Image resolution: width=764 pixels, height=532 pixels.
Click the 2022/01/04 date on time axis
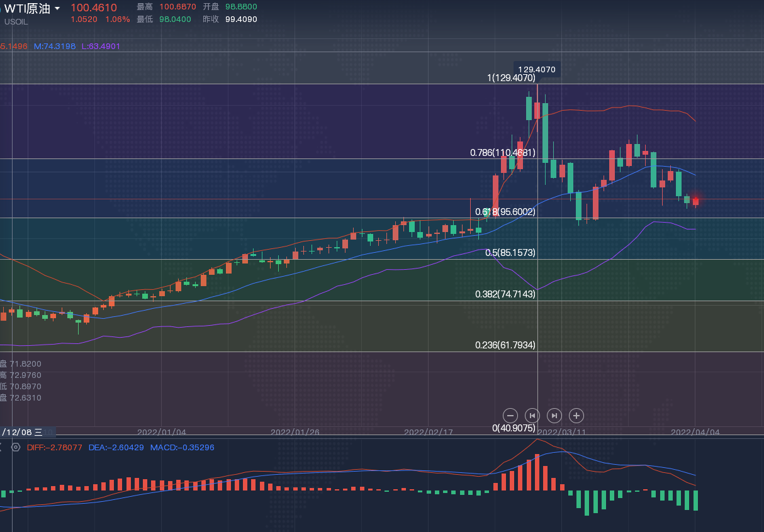(x=162, y=433)
